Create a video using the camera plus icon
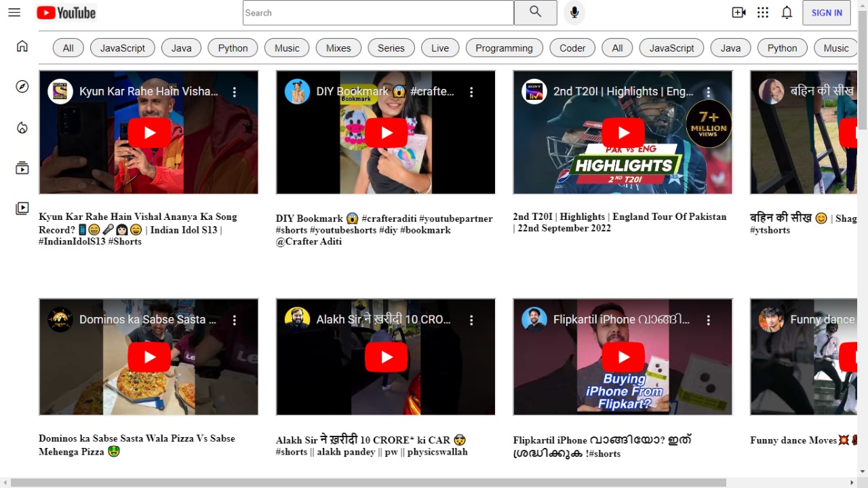 pyautogui.click(x=738, y=12)
